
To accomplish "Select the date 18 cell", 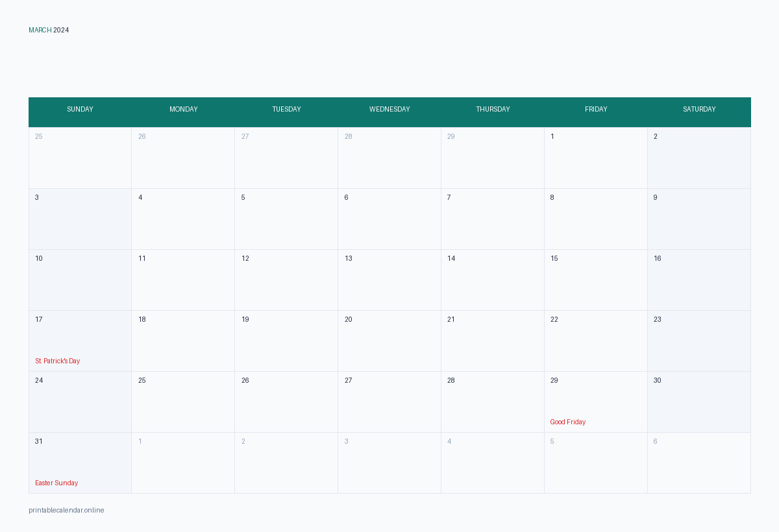I will tap(183, 341).
